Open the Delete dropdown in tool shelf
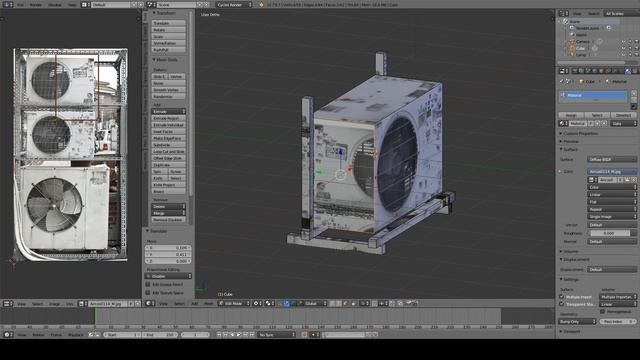The image size is (640, 360). pos(169,207)
